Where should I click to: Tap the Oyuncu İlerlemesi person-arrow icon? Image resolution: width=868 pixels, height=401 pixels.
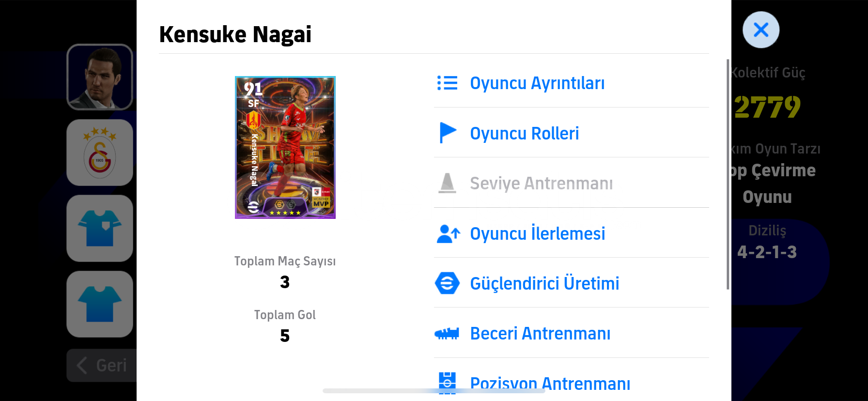click(448, 233)
